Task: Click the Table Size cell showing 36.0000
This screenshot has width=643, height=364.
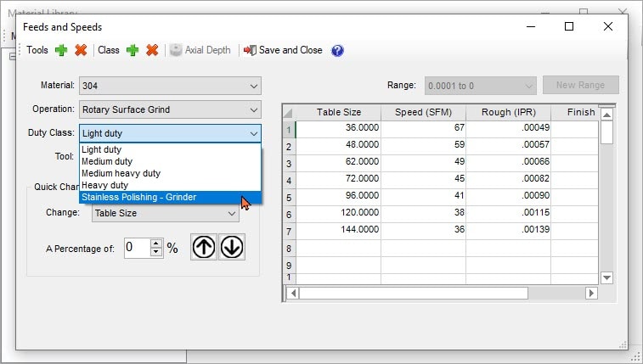Action: [x=338, y=128]
